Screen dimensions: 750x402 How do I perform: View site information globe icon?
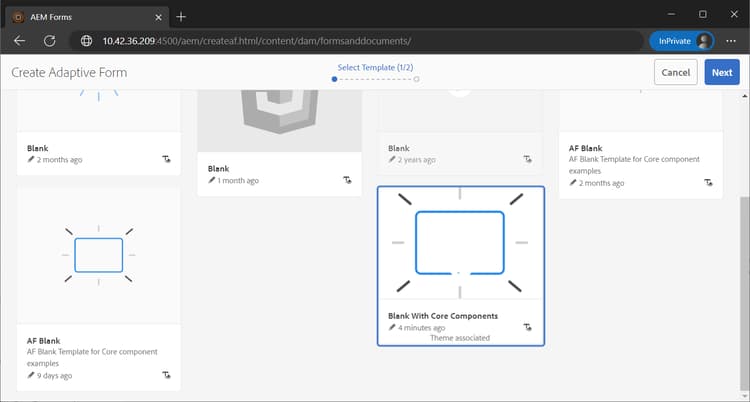click(x=86, y=41)
